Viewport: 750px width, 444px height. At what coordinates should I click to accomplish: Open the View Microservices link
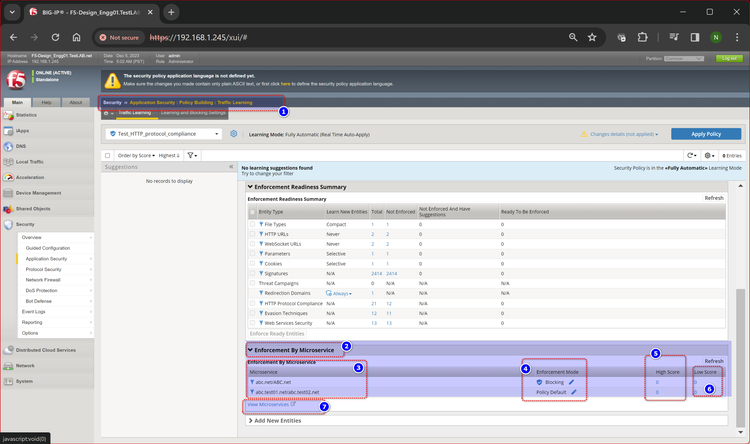point(266,404)
